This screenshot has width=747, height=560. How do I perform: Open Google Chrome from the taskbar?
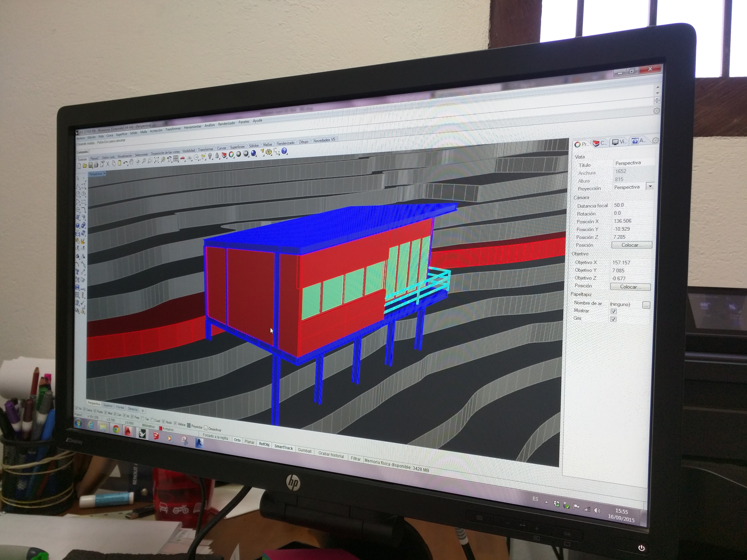coord(116,429)
